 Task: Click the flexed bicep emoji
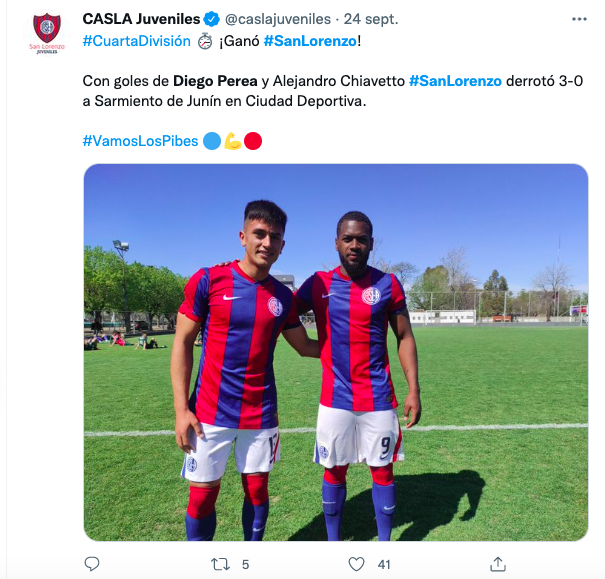pos(233,141)
